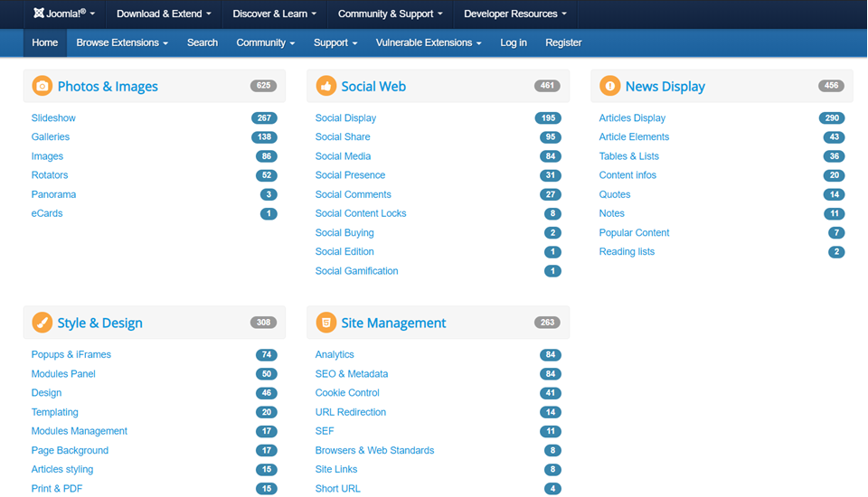The width and height of the screenshot is (868, 497).
Task: Click the Photos & Images camera icon
Action: (x=42, y=86)
